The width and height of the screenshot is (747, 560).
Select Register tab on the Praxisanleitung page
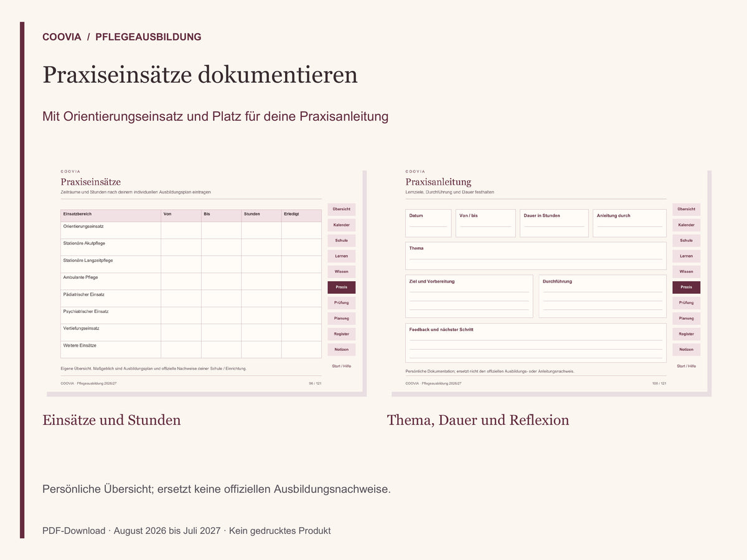[x=686, y=334]
